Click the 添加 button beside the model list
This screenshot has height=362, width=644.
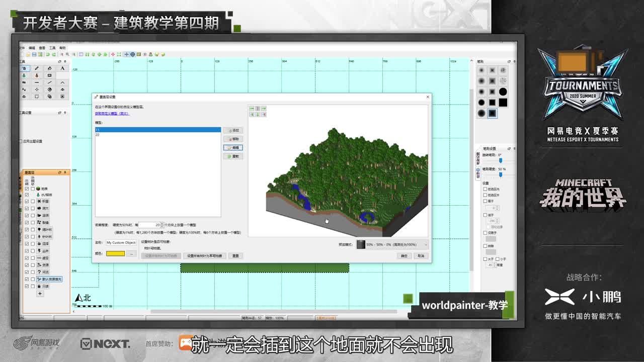coord(233,130)
